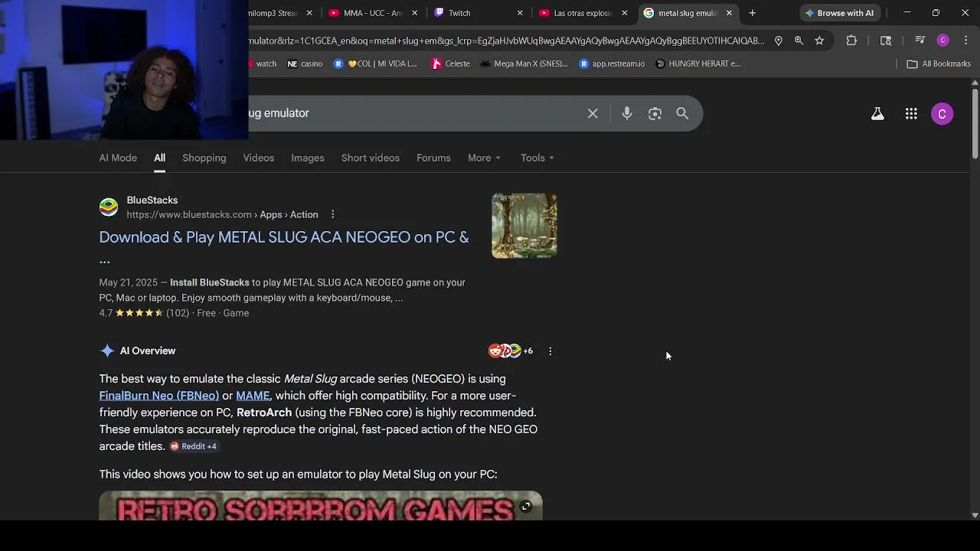This screenshot has height=551, width=980.
Task: Select the Images results tab
Action: [x=308, y=158]
